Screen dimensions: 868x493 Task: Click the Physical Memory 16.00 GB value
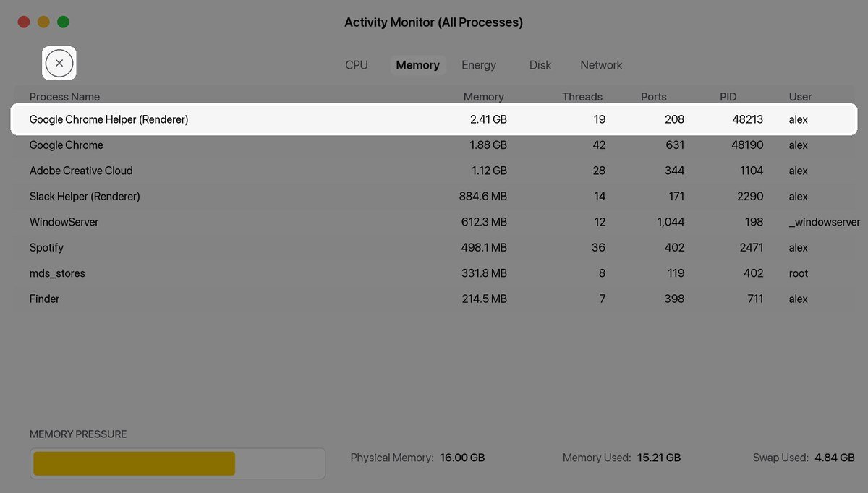[461, 458]
